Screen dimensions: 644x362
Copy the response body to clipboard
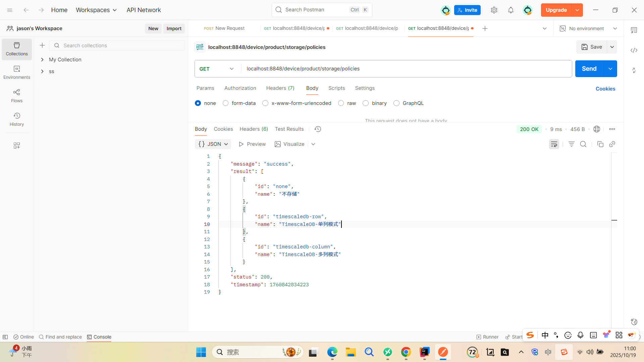pos(600,144)
